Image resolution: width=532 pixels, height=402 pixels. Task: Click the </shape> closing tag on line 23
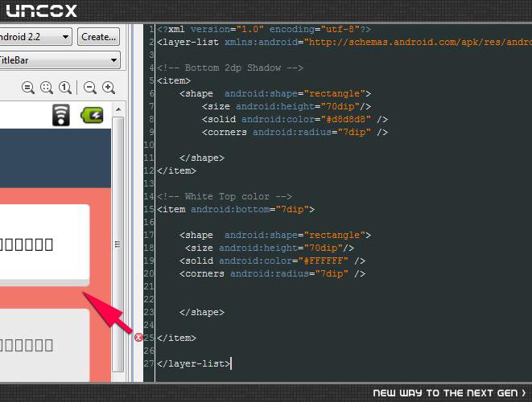coord(202,312)
